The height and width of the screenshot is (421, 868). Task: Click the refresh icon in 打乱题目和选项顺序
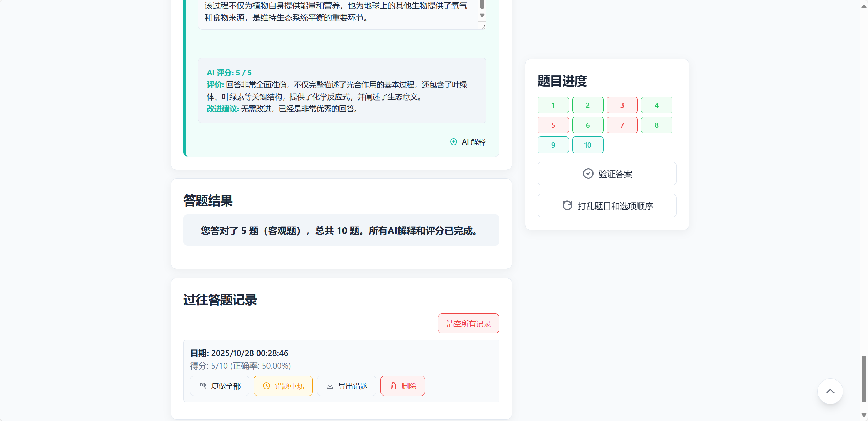[x=567, y=206]
